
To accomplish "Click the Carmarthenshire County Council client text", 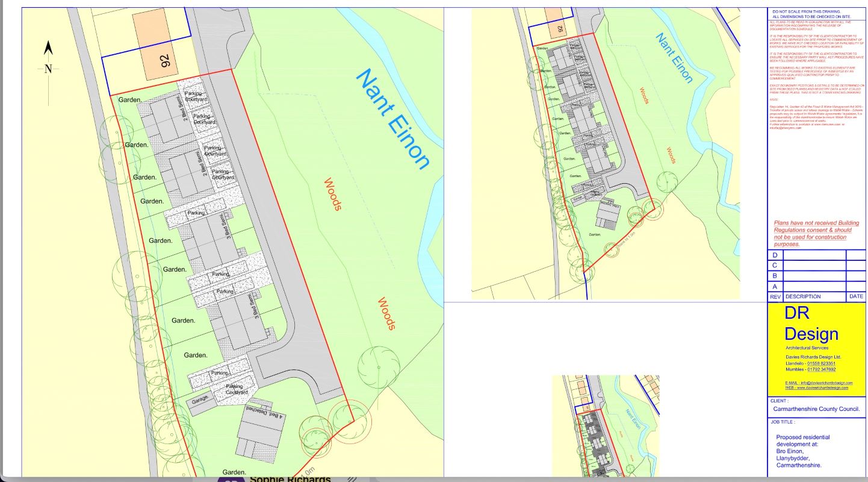I will tap(817, 409).
